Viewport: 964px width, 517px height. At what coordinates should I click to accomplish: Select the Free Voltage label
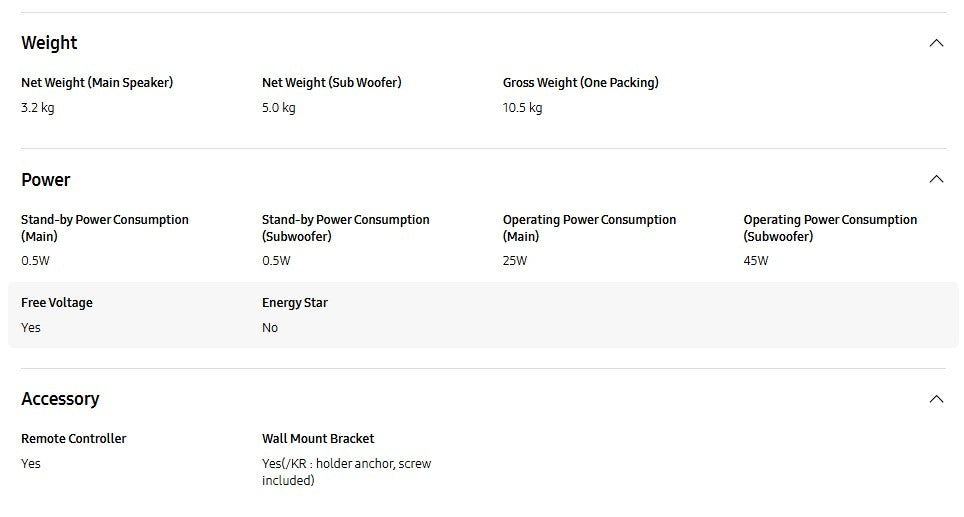pos(57,303)
